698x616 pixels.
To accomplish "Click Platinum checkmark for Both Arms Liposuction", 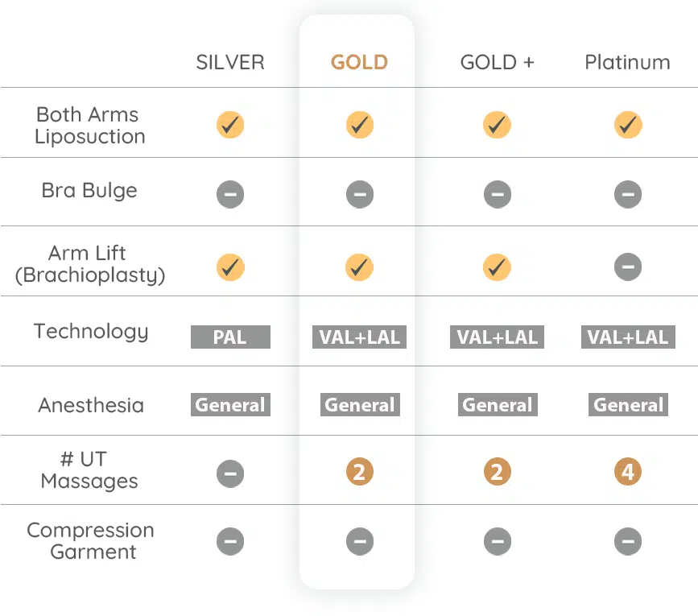I will coord(627,125).
